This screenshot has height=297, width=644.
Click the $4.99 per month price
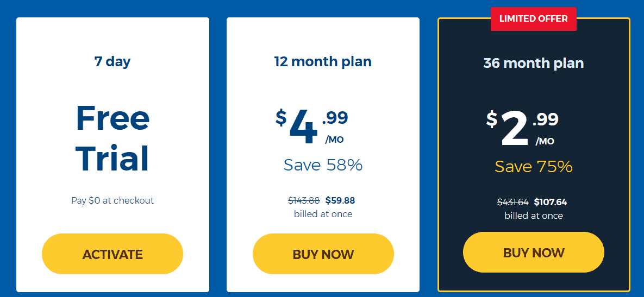(312, 128)
